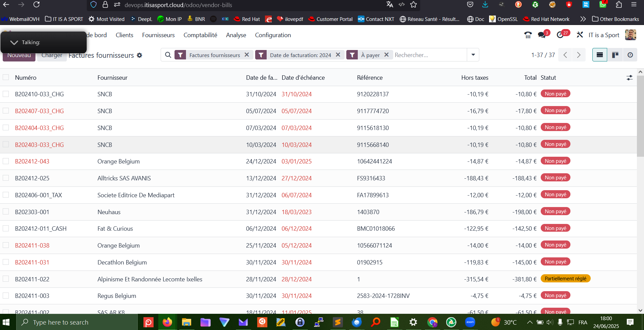The height and width of the screenshot is (330, 644).
Task: Remove the À payer filter
Action: (386, 55)
